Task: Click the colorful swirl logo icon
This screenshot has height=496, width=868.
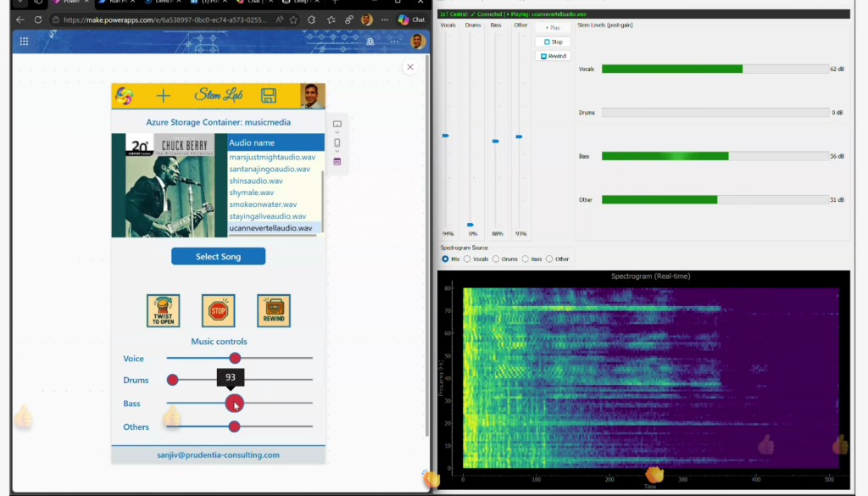Action: 124,96
